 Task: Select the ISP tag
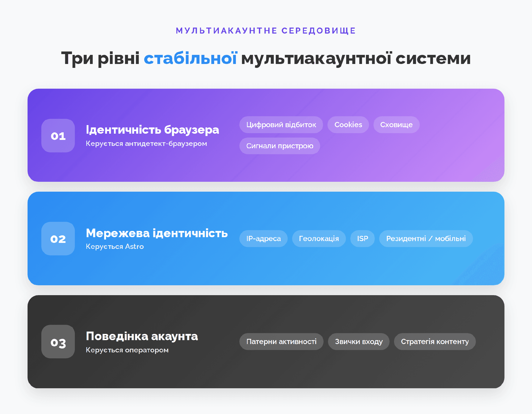tap(362, 238)
